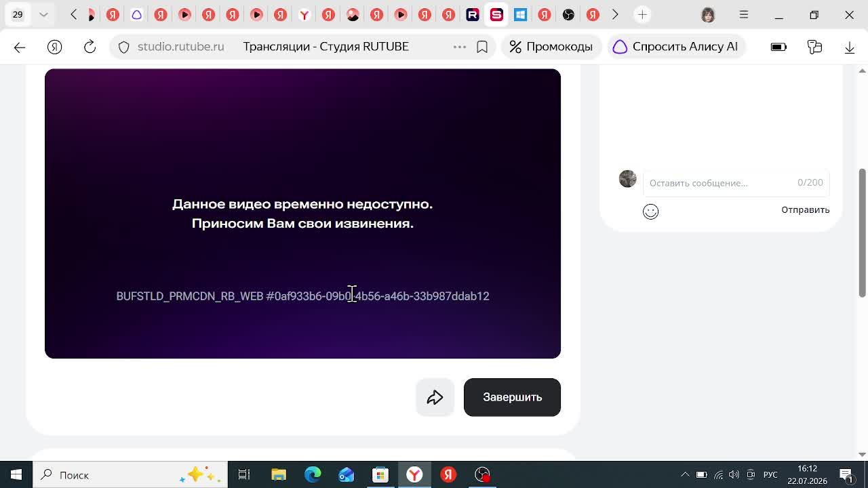Switch to the Yandex Browser Y tab
The height and width of the screenshot is (488, 868).
tap(304, 14)
